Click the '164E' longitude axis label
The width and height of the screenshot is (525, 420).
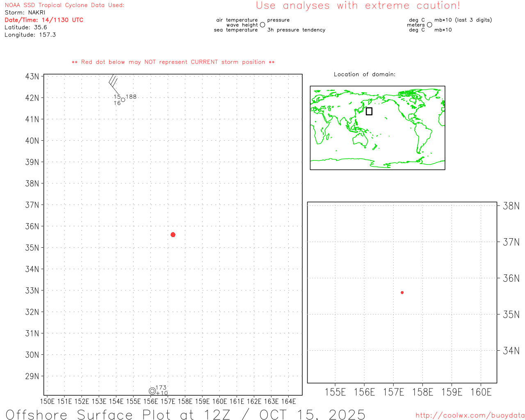288,402
